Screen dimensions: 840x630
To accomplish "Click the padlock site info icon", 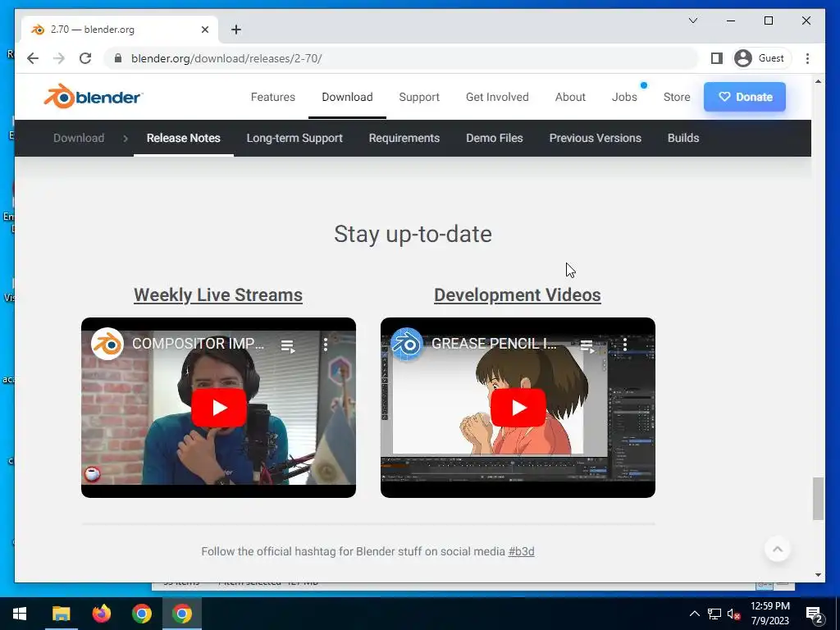I will pos(118,58).
